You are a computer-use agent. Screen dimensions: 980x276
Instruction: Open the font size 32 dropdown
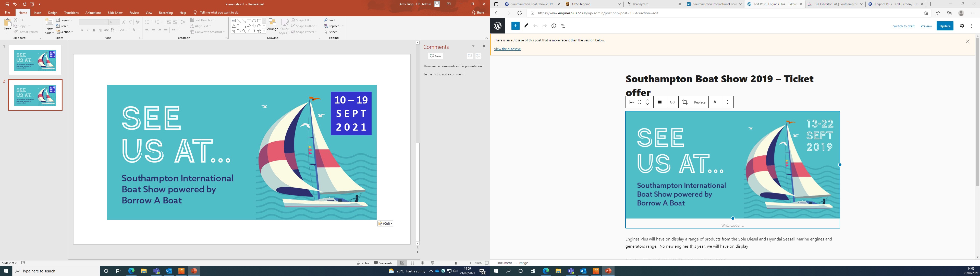(118, 22)
